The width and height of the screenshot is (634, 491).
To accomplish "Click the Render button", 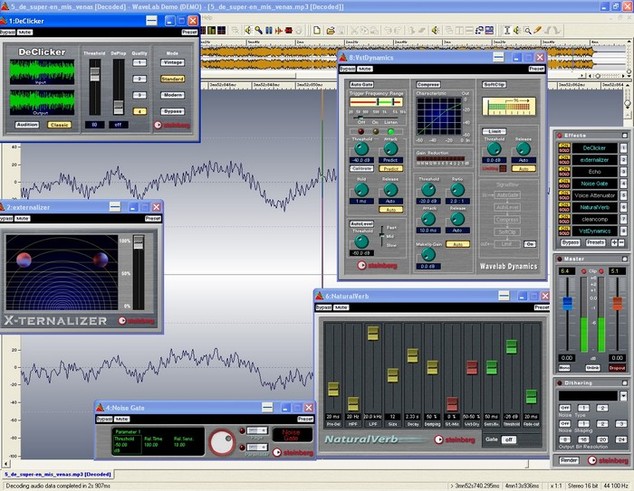I will click(x=568, y=460).
